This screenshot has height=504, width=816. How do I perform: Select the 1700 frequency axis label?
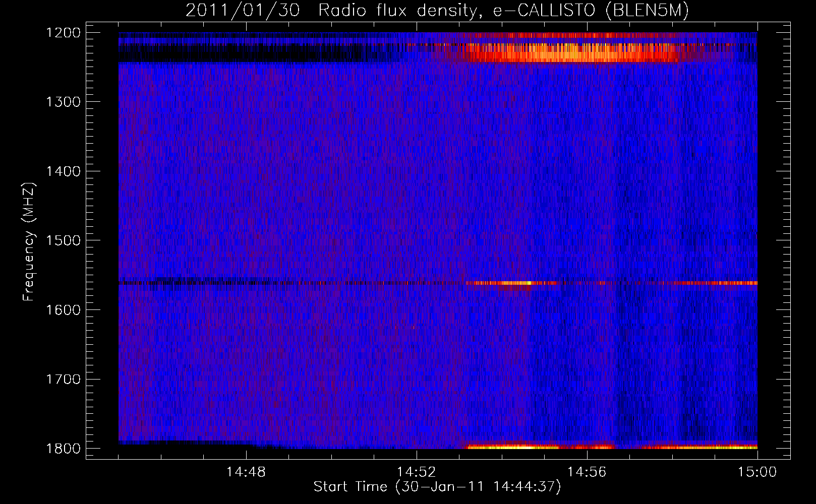(63, 379)
